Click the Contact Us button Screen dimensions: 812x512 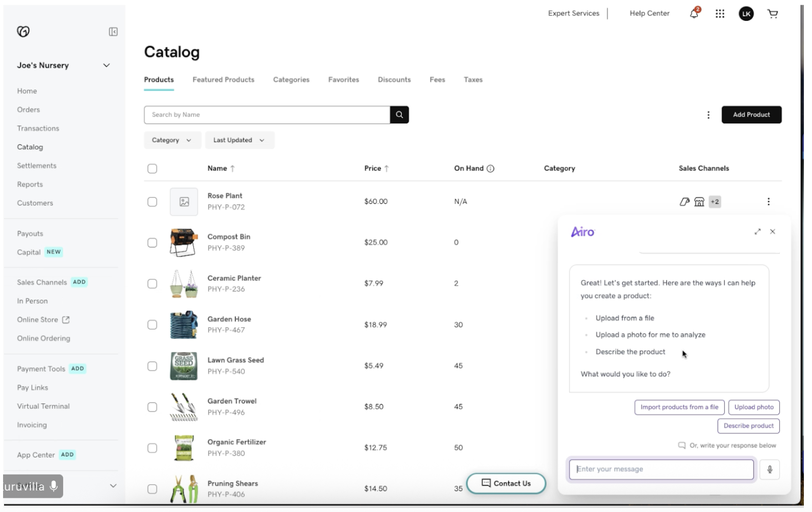click(x=506, y=483)
